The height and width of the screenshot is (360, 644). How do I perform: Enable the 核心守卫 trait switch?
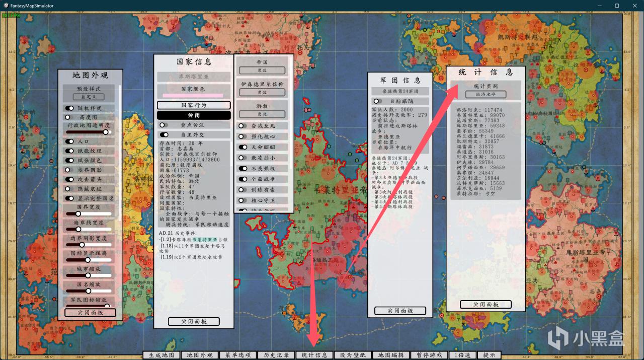pyautogui.click(x=243, y=200)
